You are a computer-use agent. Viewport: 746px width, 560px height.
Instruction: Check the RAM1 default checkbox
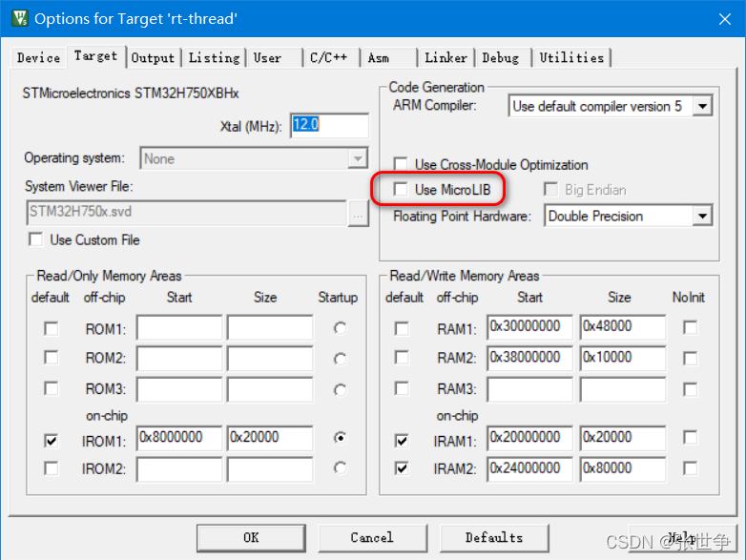402,328
